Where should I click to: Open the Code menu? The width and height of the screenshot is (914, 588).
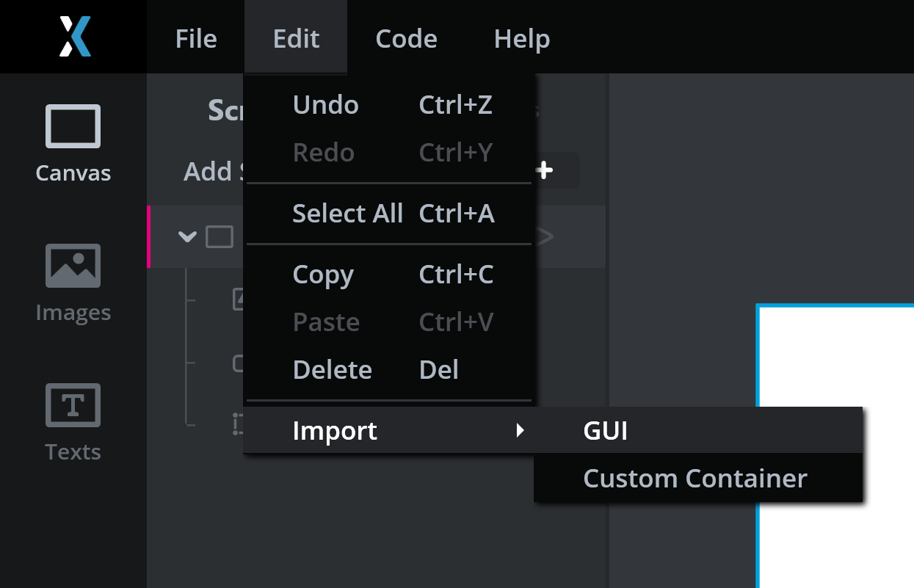406,38
